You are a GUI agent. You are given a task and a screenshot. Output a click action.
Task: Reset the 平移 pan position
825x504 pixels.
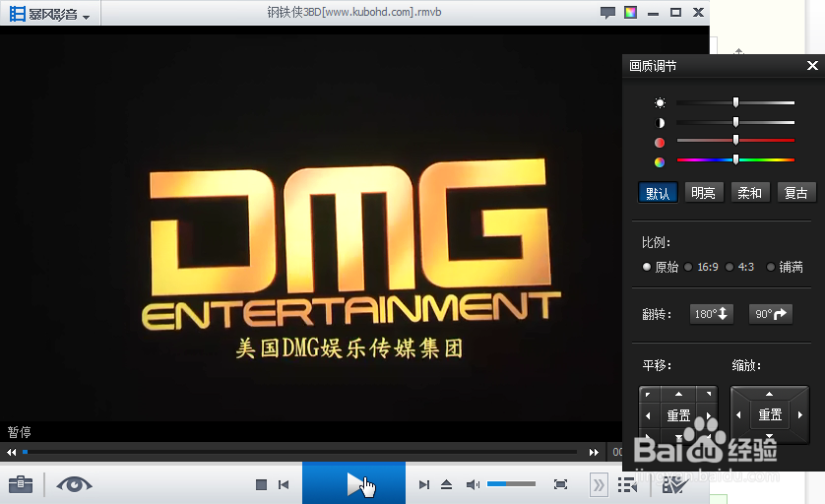pos(678,415)
